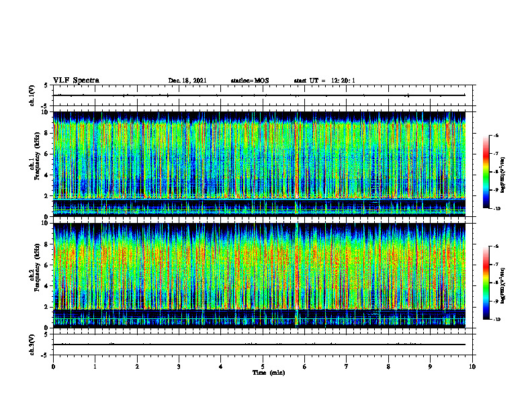Click the ch.1 spectrogram color scale bar
The image size is (532, 411).
point(486,172)
